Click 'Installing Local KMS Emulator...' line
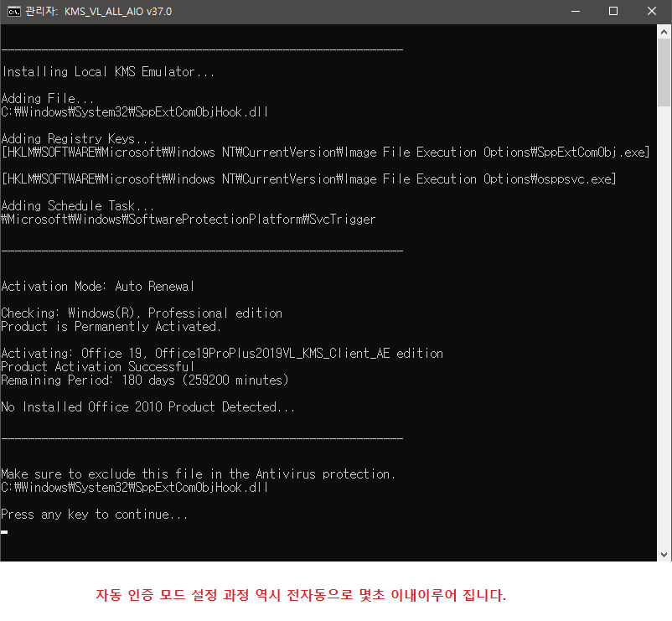Viewport: 672px width, 621px height. pos(108,71)
